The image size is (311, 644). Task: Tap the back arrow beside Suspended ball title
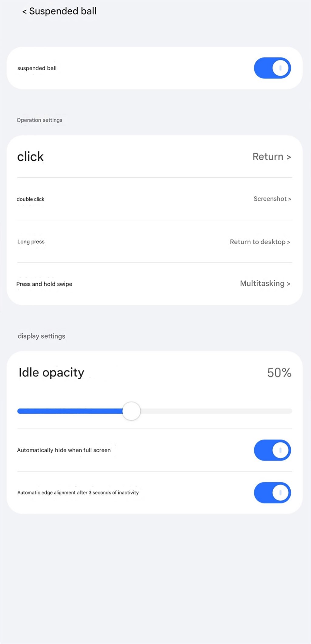[24, 12]
